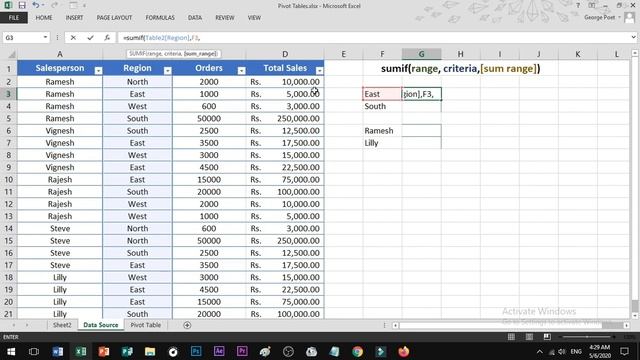This screenshot has width=640, height=360.
Task: Undo the last action in the quick access toolbar
Action: pos(36,5)
